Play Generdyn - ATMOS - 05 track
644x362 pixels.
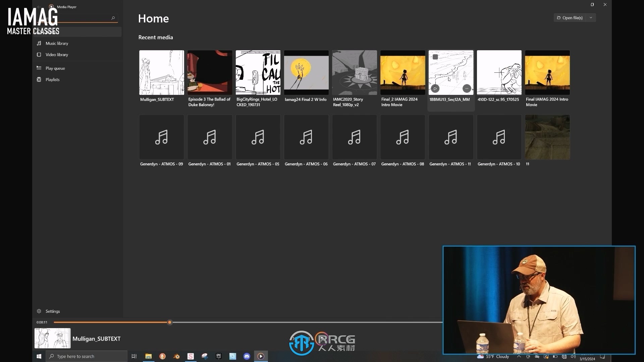tap(258, 137)
